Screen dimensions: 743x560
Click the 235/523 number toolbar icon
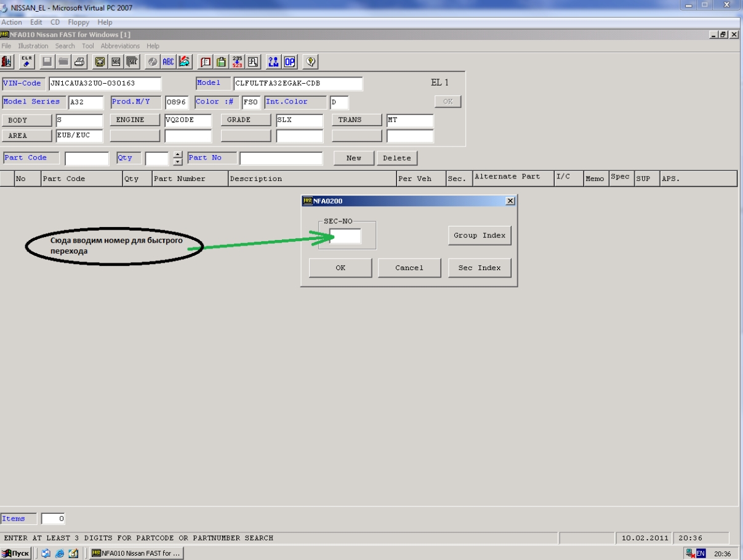(237, 62)
